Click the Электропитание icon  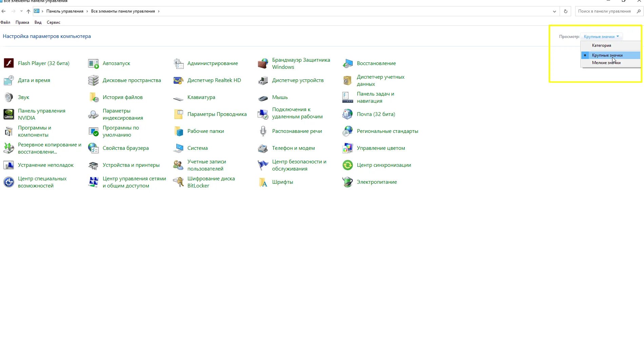347,182
